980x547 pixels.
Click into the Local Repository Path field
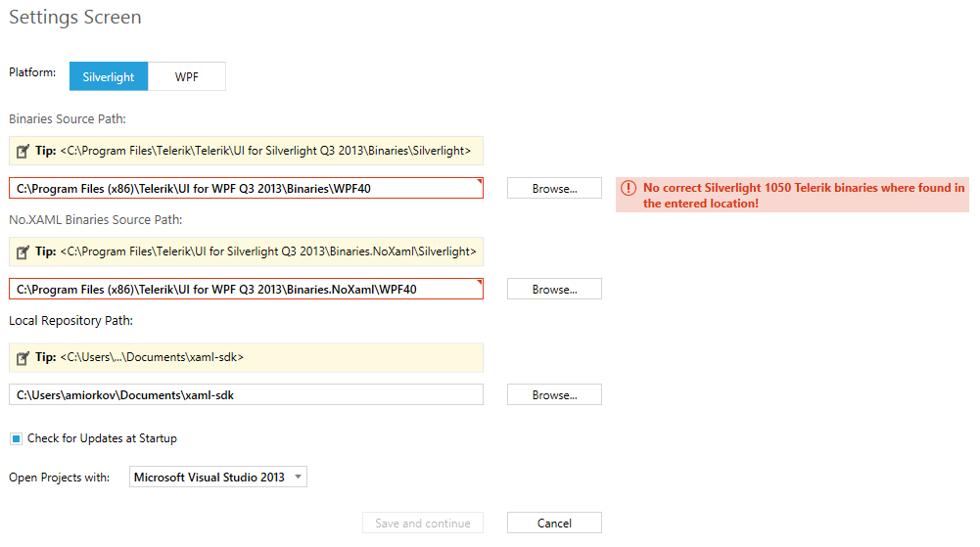pos(247,394)
